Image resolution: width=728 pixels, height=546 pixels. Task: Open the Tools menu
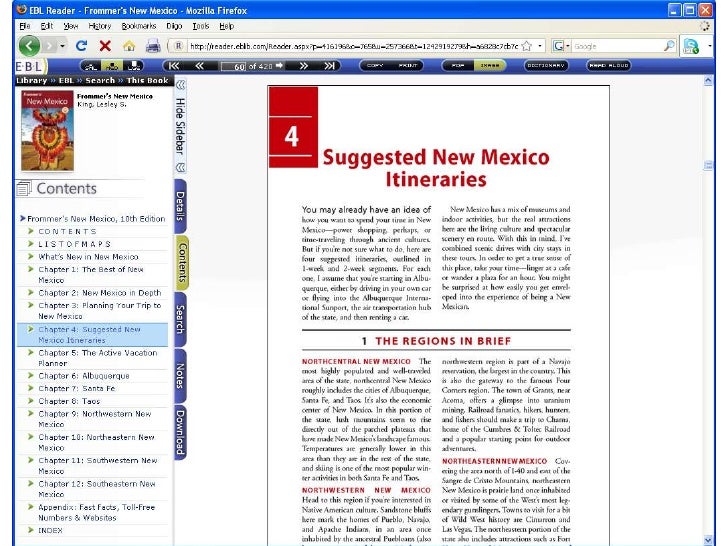(x=201, y=26)
